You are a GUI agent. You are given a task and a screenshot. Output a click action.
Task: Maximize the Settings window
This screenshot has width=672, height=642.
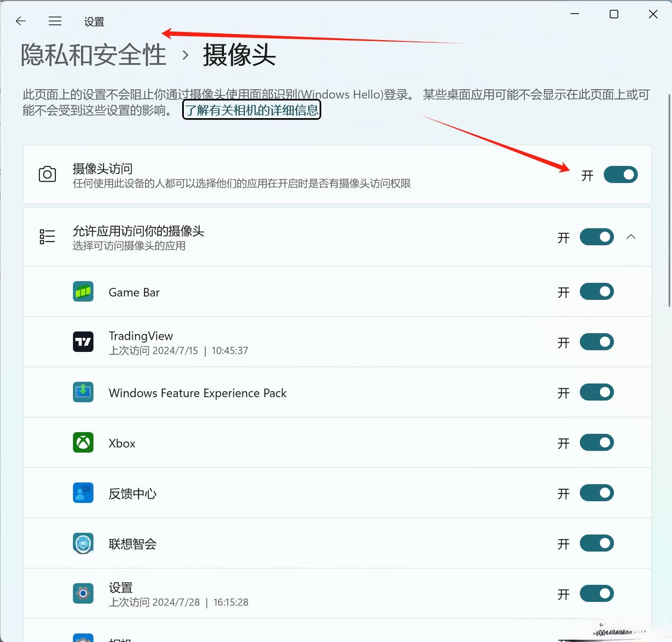click(614, 14)
